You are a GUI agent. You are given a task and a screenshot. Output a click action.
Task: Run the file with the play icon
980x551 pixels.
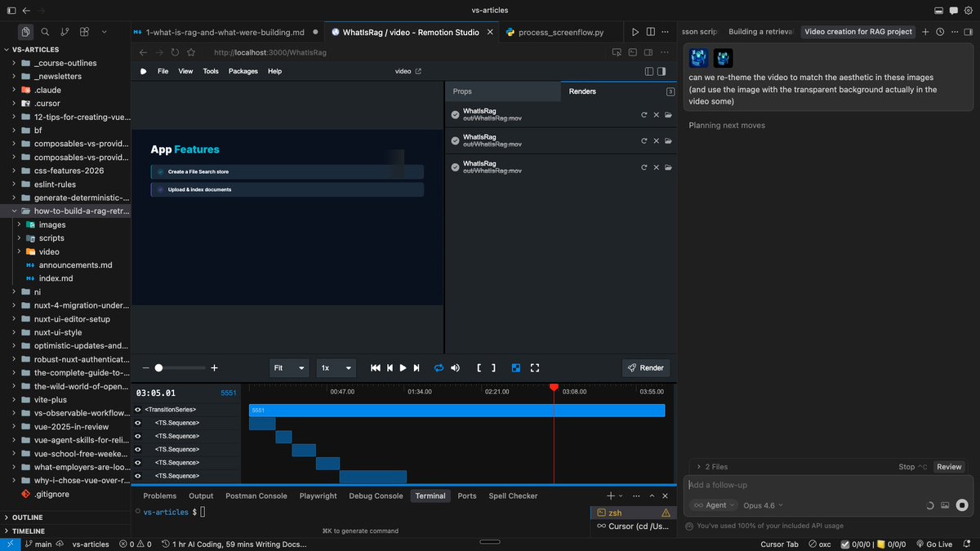tap(635, 32)
